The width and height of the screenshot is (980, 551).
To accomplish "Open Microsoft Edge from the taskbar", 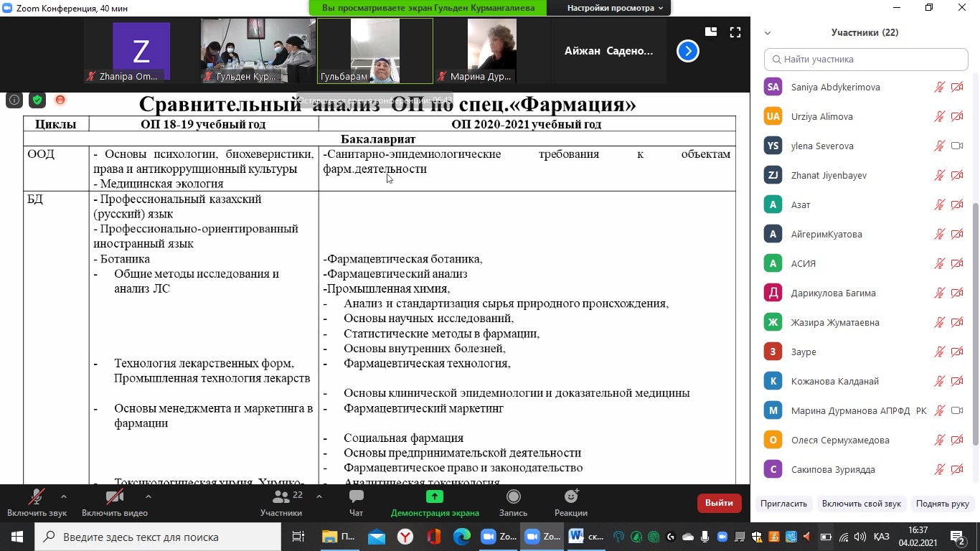I will (461, 537).
